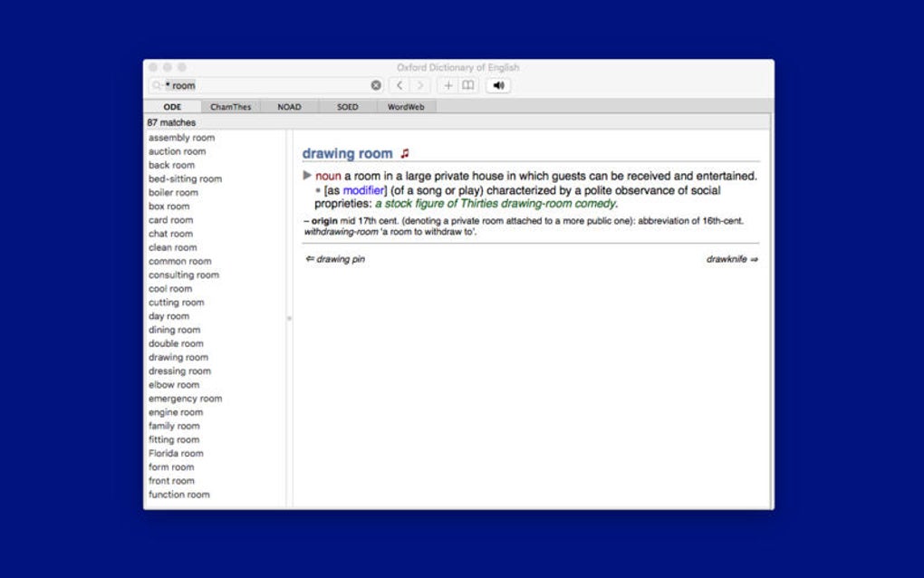Select 'back room' in the match list
The height and width of the screenshot is (578, 924).
pyautogui.click(x=171, y=165)
